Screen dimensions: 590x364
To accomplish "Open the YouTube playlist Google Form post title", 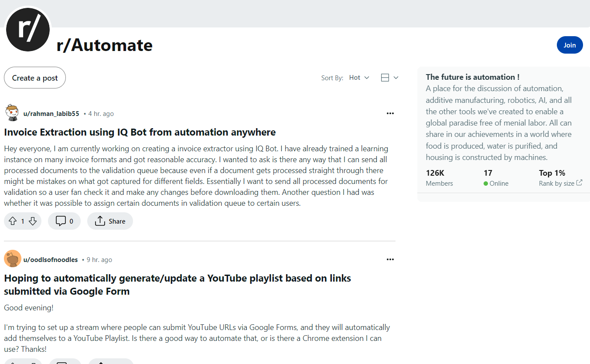I will coord(177,285).
